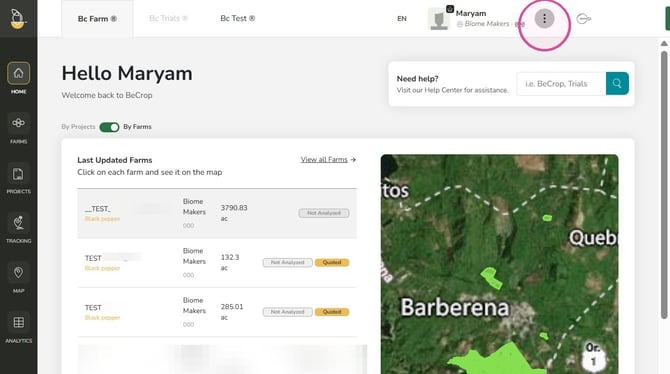670x374 pixels.
Task: Open the EN language selector
Action: 402,19
